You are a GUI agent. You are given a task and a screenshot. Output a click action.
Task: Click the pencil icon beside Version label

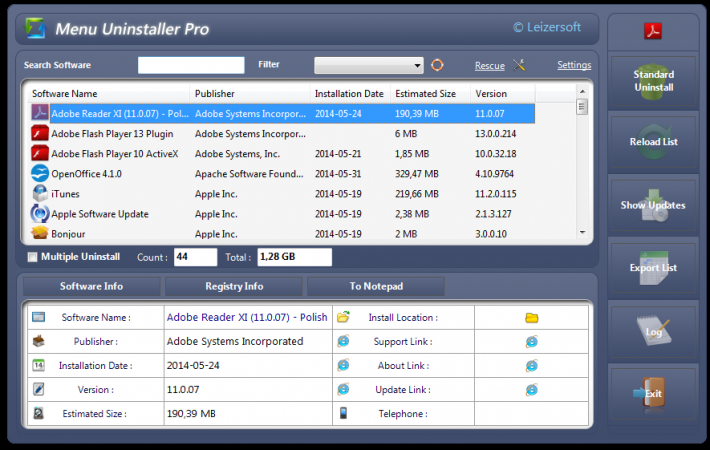pos(38,389)
